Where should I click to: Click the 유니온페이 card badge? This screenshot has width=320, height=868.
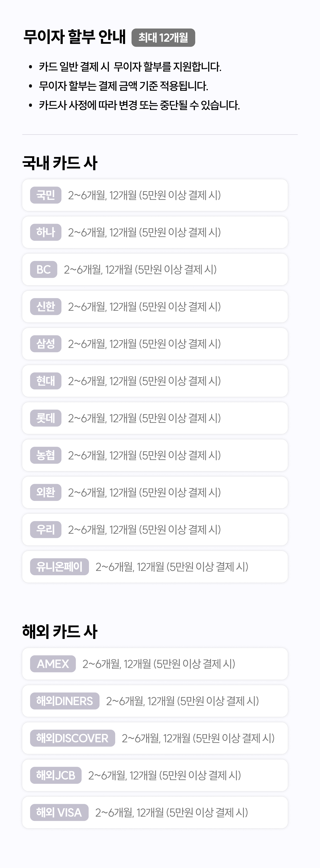pyautogui.click(x=59, y=567)
